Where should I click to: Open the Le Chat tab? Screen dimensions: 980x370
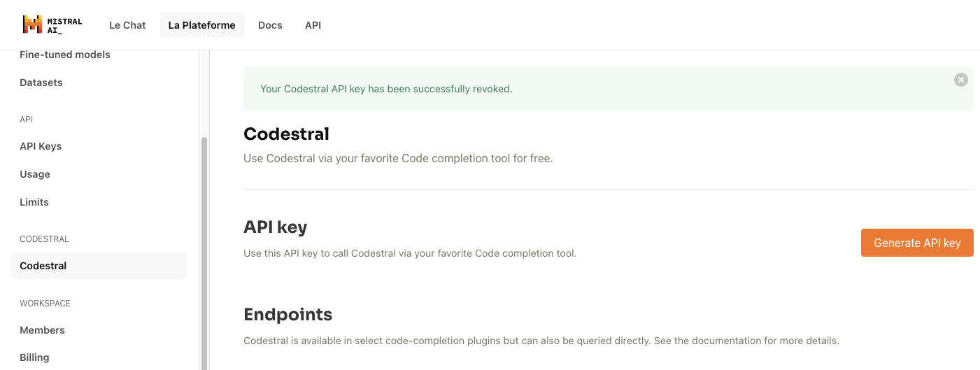(x=127, y=25)
